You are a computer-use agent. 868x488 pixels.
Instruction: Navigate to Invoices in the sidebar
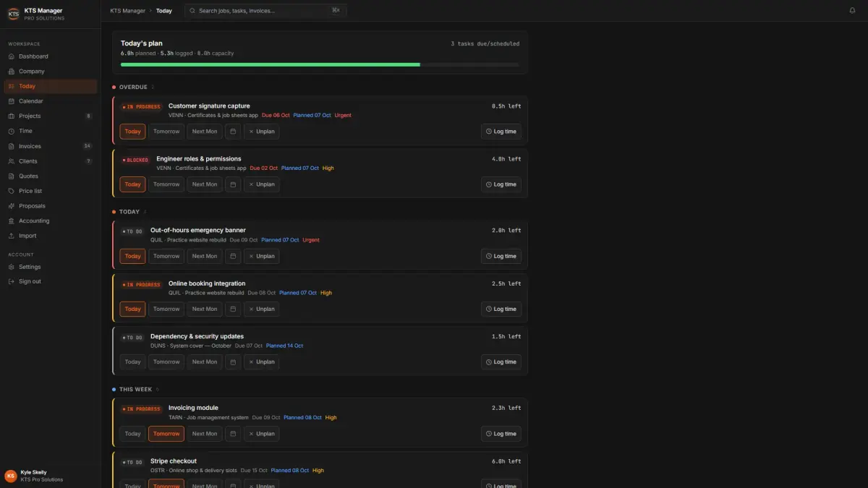(x=50, y=146)
